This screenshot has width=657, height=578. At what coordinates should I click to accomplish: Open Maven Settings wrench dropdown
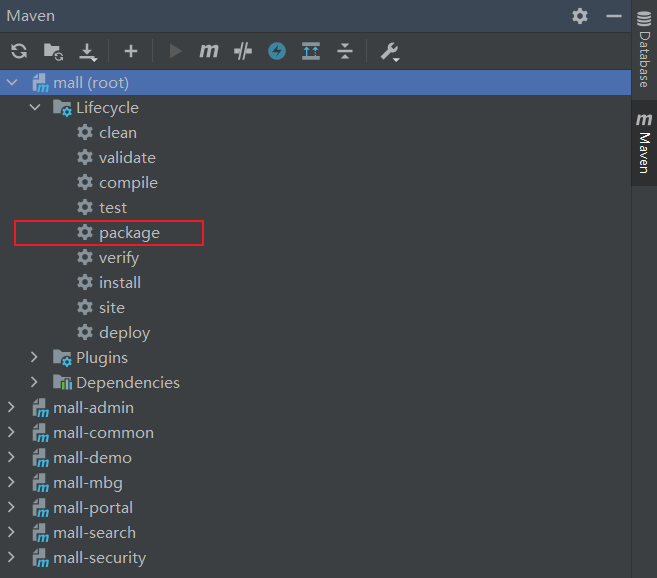[390, 52]
